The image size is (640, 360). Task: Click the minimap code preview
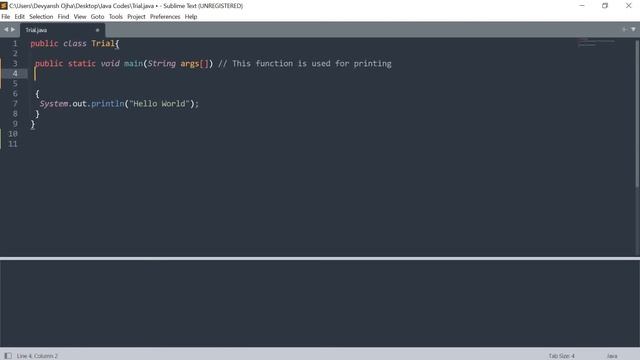pos(596,42)
